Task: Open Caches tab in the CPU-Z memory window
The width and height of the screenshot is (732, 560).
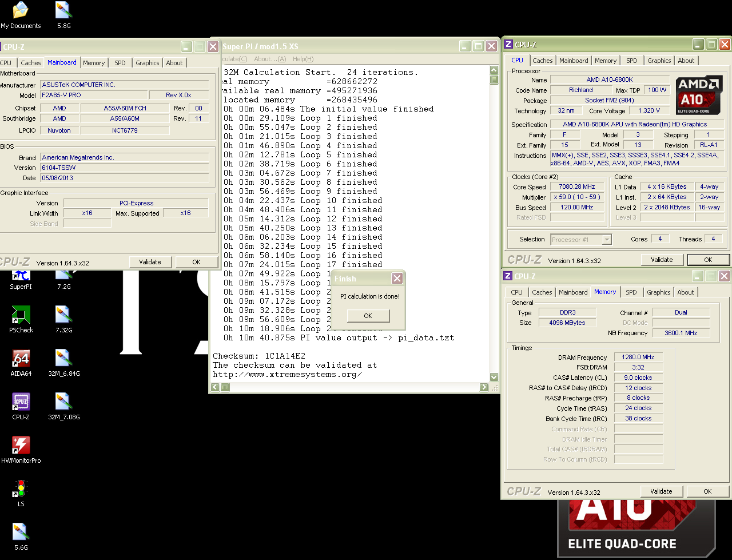Action: click(x=542, y=292)
